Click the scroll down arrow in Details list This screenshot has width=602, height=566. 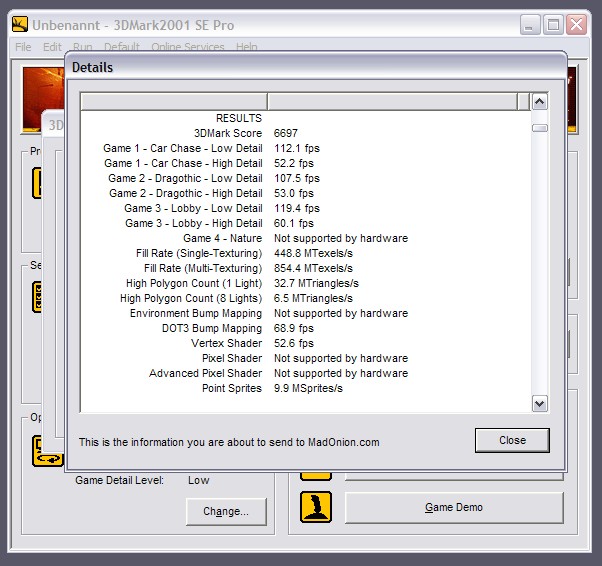tap(539, 404)
